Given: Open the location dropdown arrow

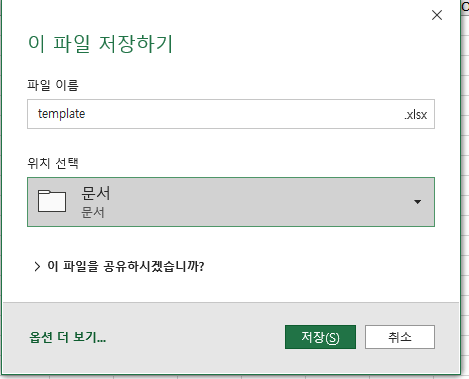Looking at the screenshot, I should [x=417, y=202].
